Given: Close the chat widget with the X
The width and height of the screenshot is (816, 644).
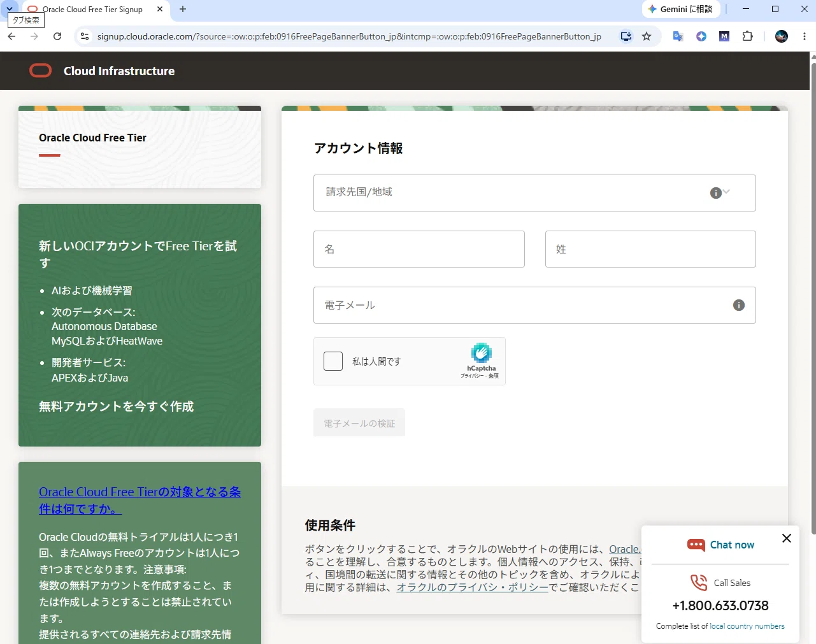Looking at the screenshot, I should (787, 538).
